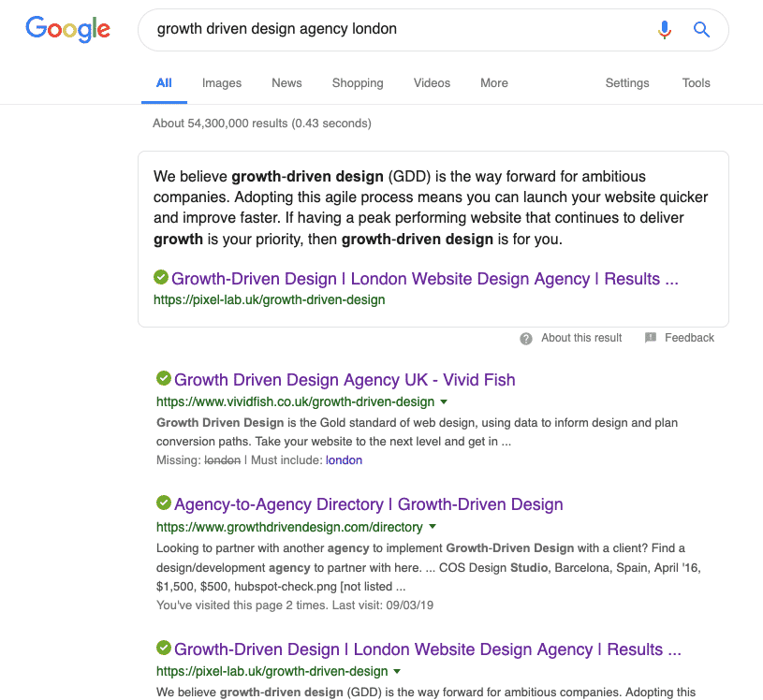Click the featured snippet paragraph text
This screenshot has width=763, height=700.
tap(431, 208)
